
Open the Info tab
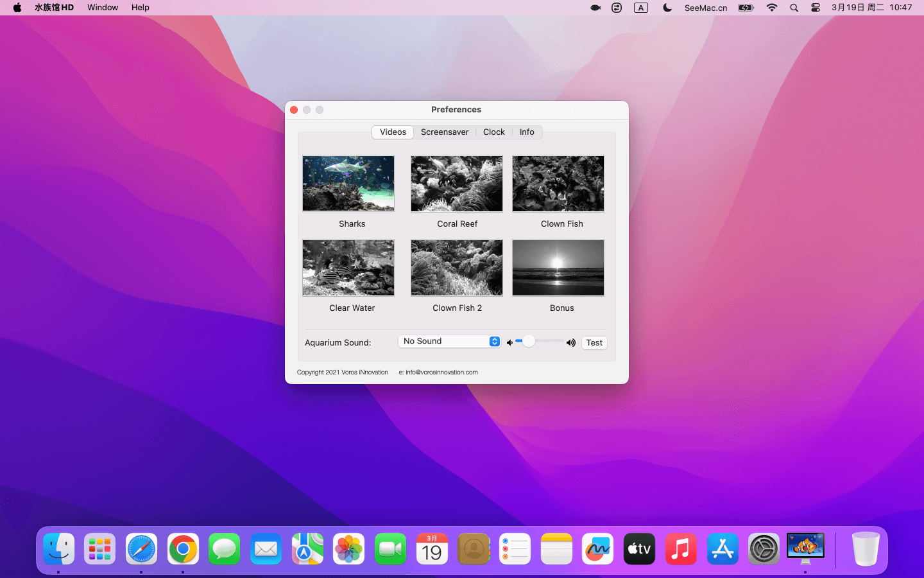point(527,132)
